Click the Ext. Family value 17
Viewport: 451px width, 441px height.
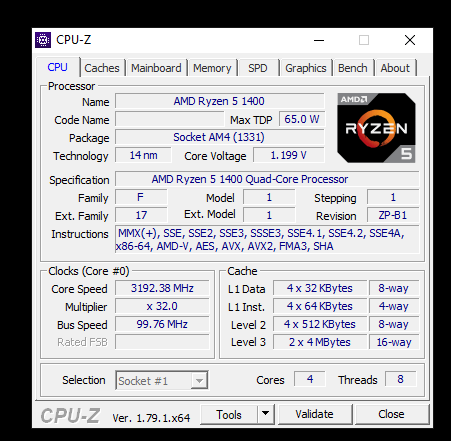(141, 215)
